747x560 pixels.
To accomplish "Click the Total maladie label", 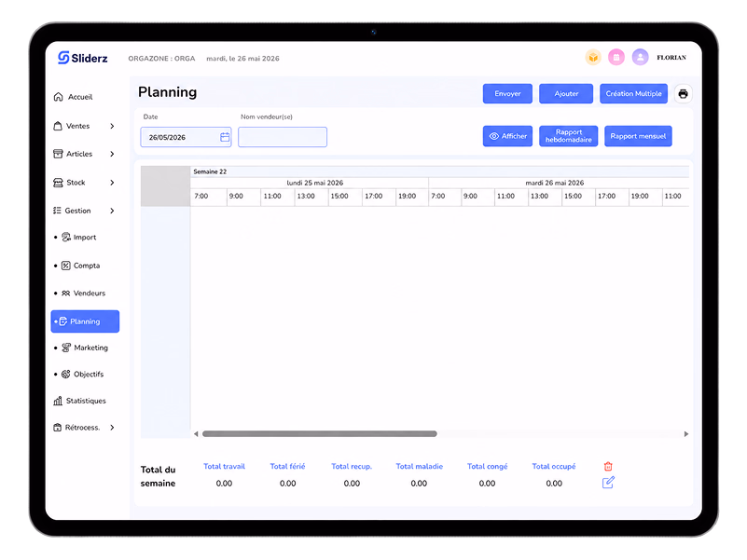I will (x=420, y=466).
